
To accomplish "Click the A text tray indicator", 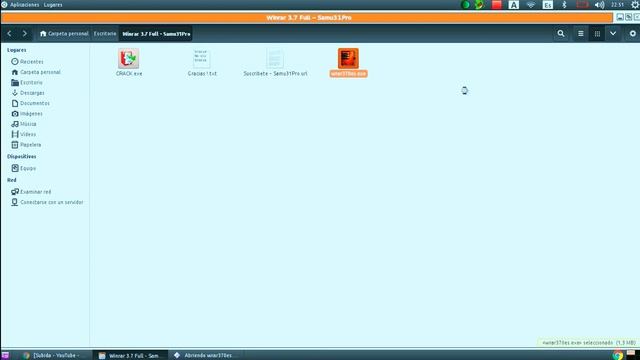I will click(513, 5).
